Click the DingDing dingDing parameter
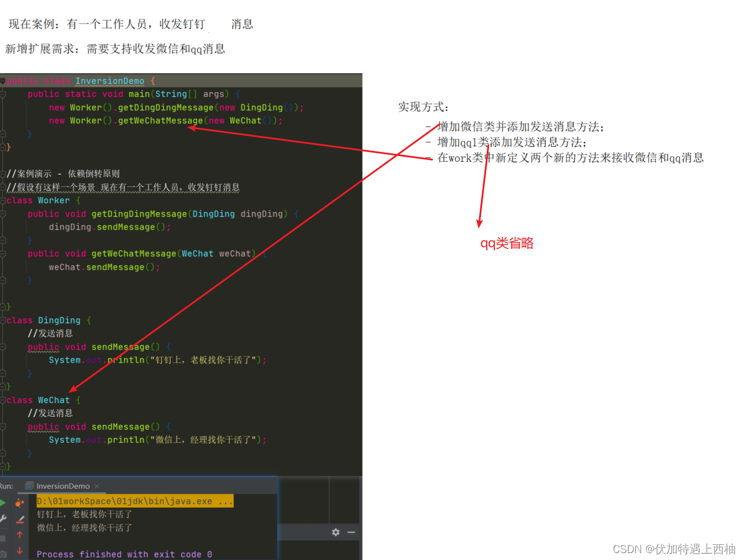The height and width of the screenshot is (560, 744). click(x=238, y=214)
